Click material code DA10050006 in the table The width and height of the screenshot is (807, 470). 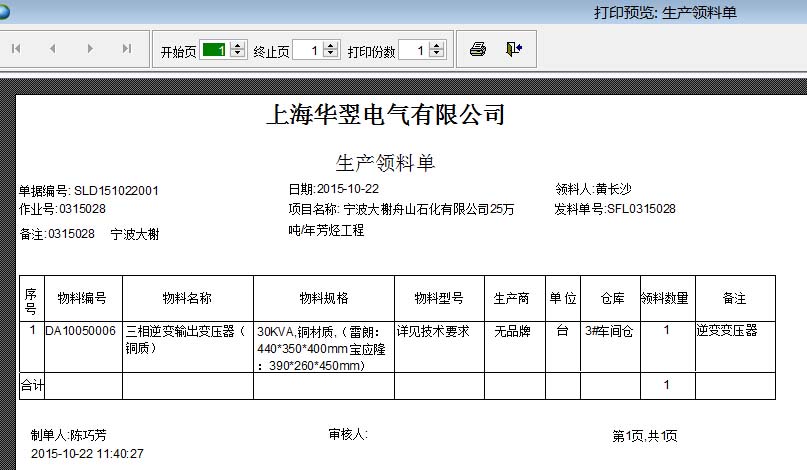point(81,330)
